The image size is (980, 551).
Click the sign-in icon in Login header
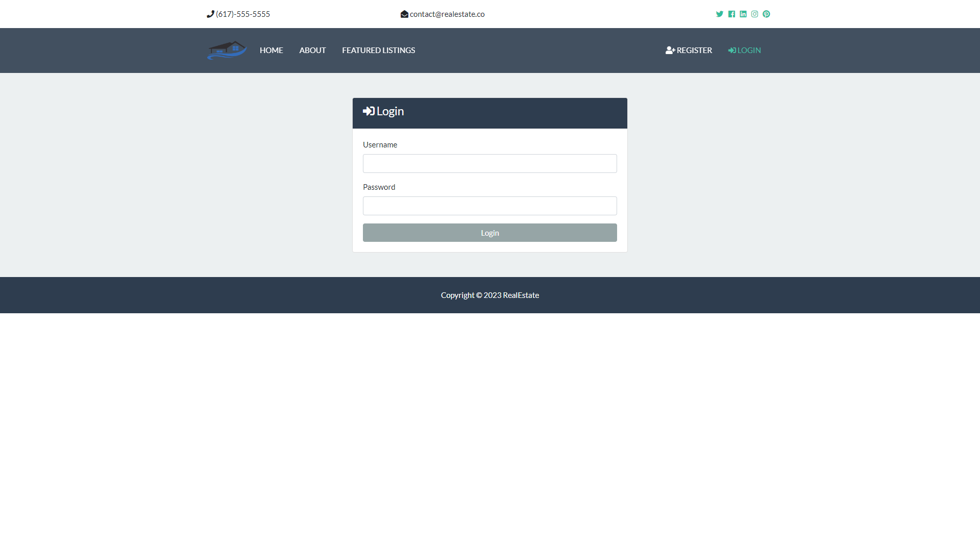pos(369,111)
